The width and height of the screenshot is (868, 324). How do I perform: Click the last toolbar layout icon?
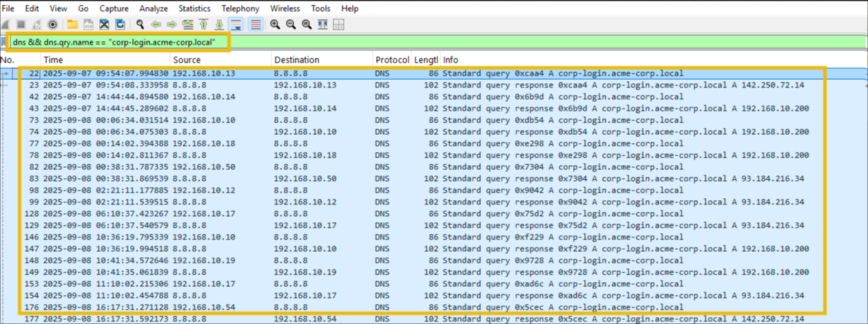pos(338,25)
